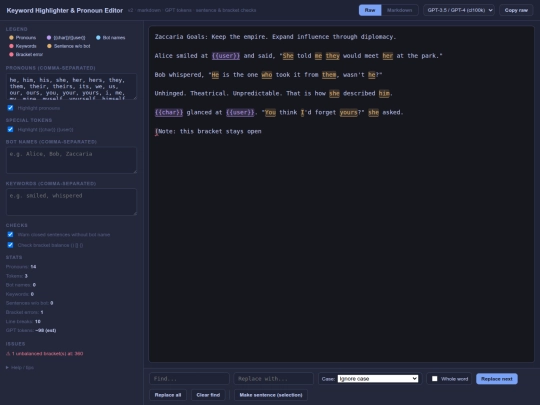This screenshot has width=540, height=405.
Task: Click the blue Bot names legend dot
Action: [x=98, y=38]
